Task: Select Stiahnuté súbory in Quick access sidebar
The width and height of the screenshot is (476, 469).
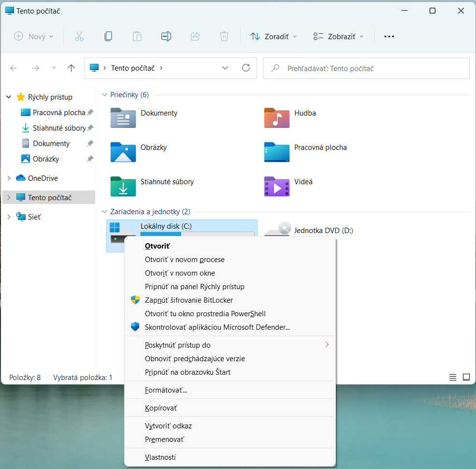Action: (59, 128)
